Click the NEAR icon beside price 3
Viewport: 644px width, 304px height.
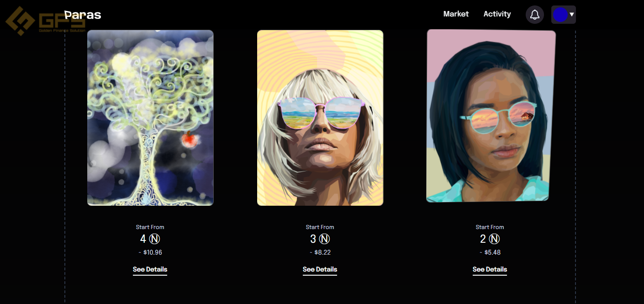coord(324,239)
